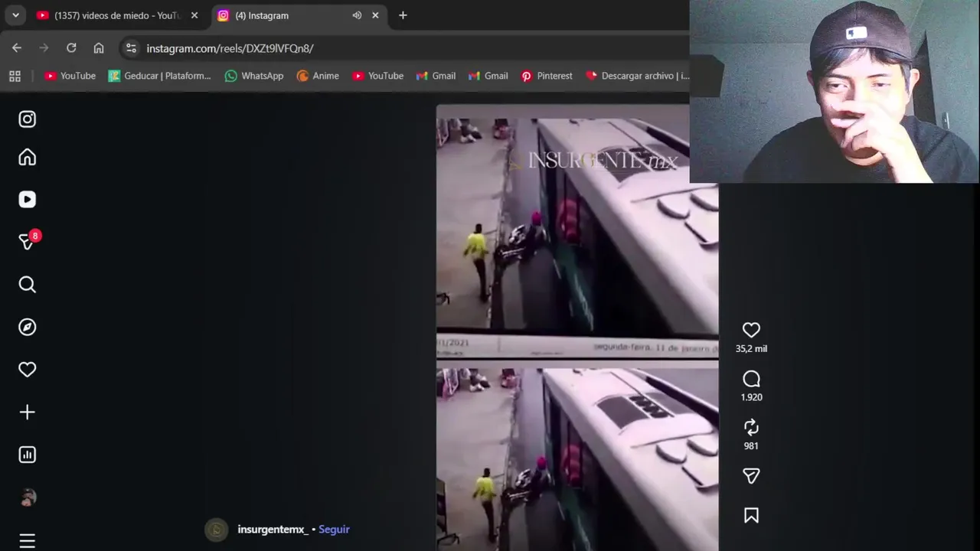Open the insurgentemx_ profile username
Viewport: 980px width, 551px height.
point(273,530)
